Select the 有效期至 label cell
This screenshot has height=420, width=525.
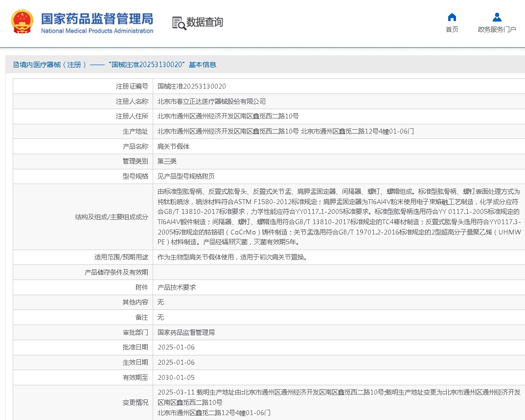(83, 377)
